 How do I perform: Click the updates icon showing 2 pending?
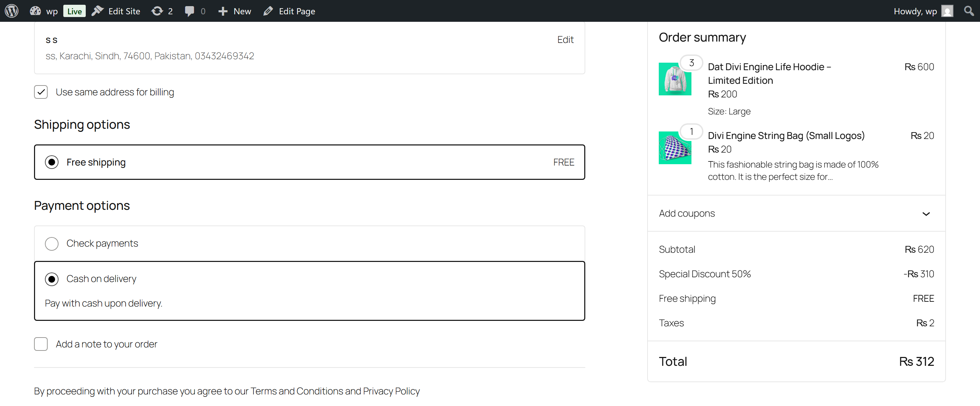pos(157,11)
